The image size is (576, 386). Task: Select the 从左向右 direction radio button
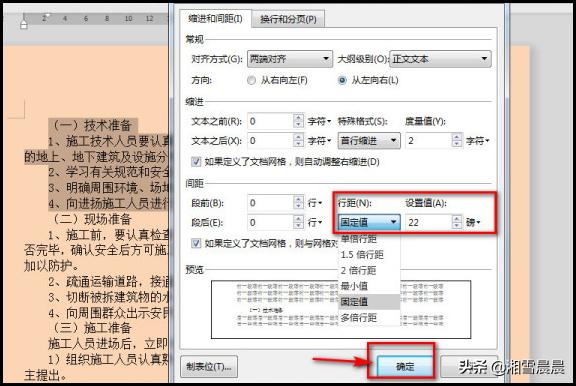342,80
